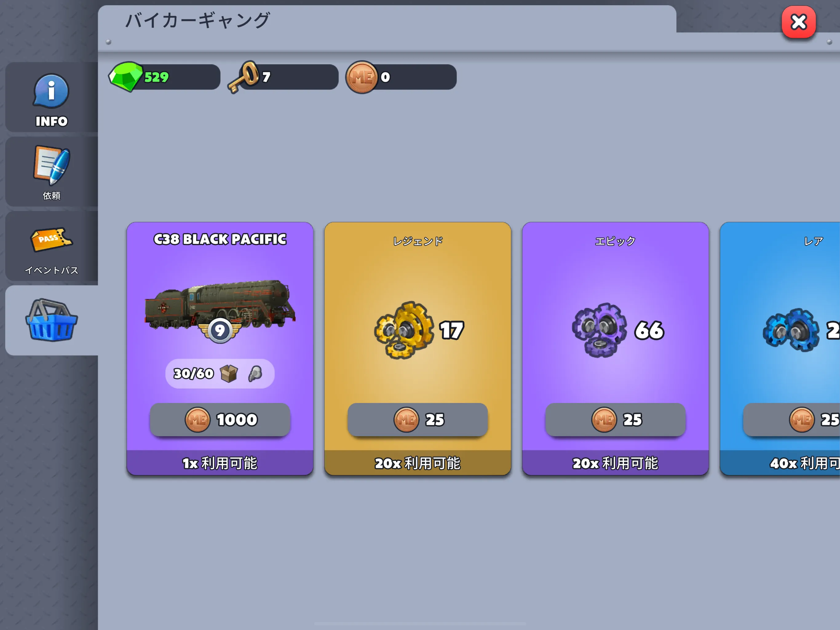840x630 pixels.
Task: Tap the purple epic gears icon
Action: (x=599, y=330)
